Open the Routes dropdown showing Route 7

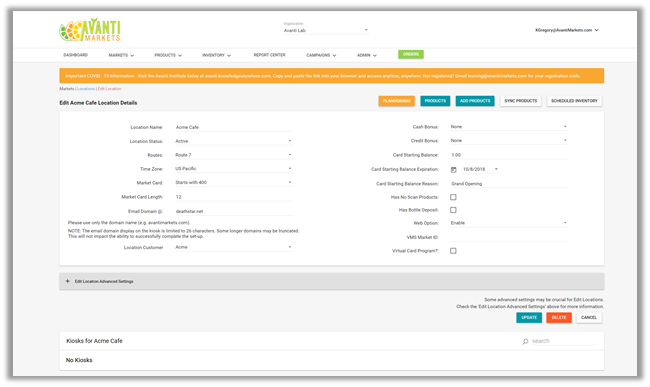click(233, 155)
